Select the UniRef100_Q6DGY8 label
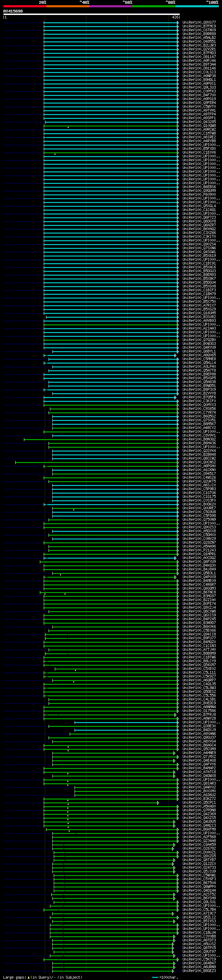The height and width of the screenshot is (980, 222). 199,221
